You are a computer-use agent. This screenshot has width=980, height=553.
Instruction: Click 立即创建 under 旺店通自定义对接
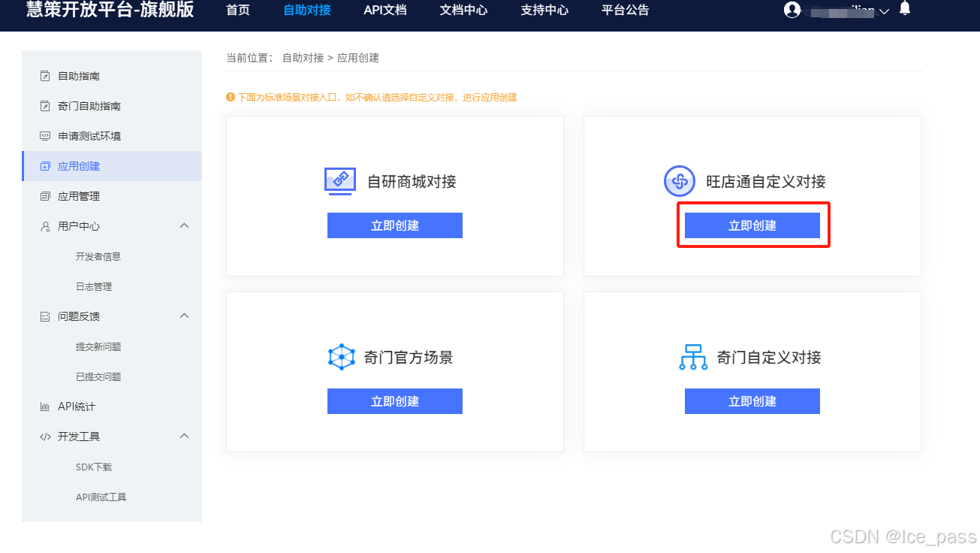752,225
